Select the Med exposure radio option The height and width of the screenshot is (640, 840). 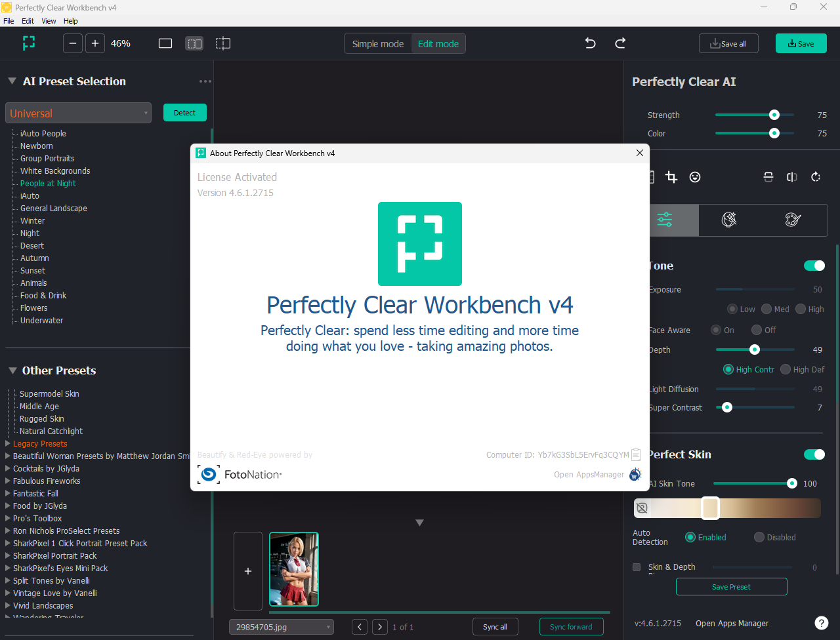point(766,309)
